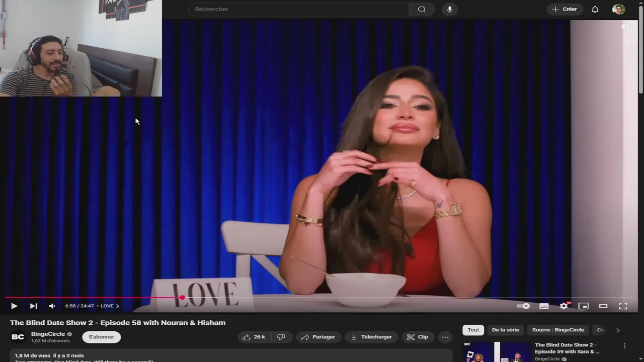Click the Télécharger button
Screen dimensions: 644x362
pyautogui.click(x=371, y=337)
